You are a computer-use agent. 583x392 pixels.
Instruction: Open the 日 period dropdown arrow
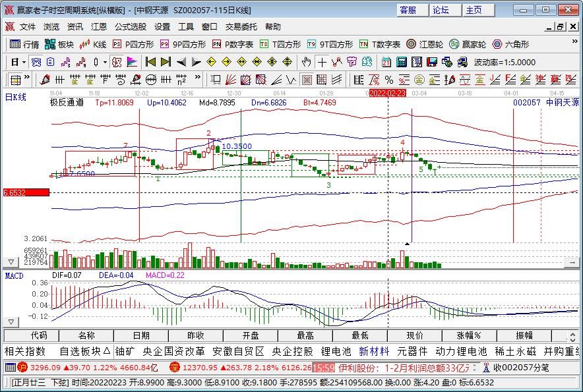pyautogui.click(x=24, y=62)
